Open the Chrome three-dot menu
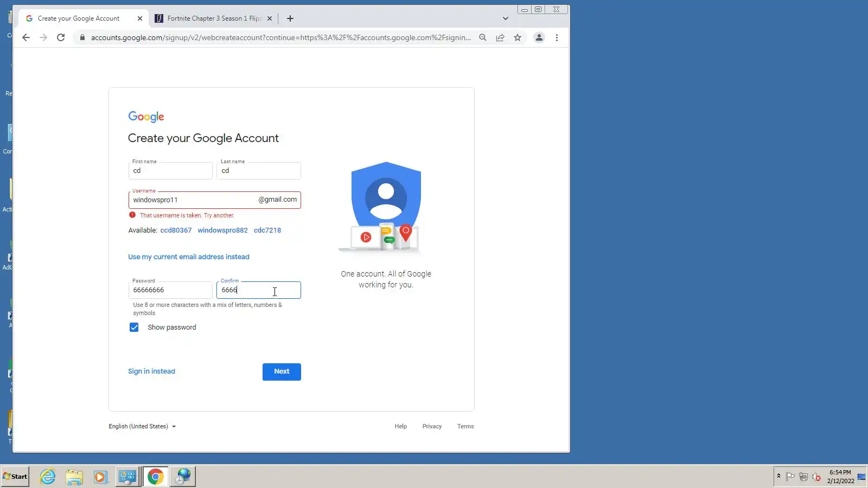 [557, 37]
